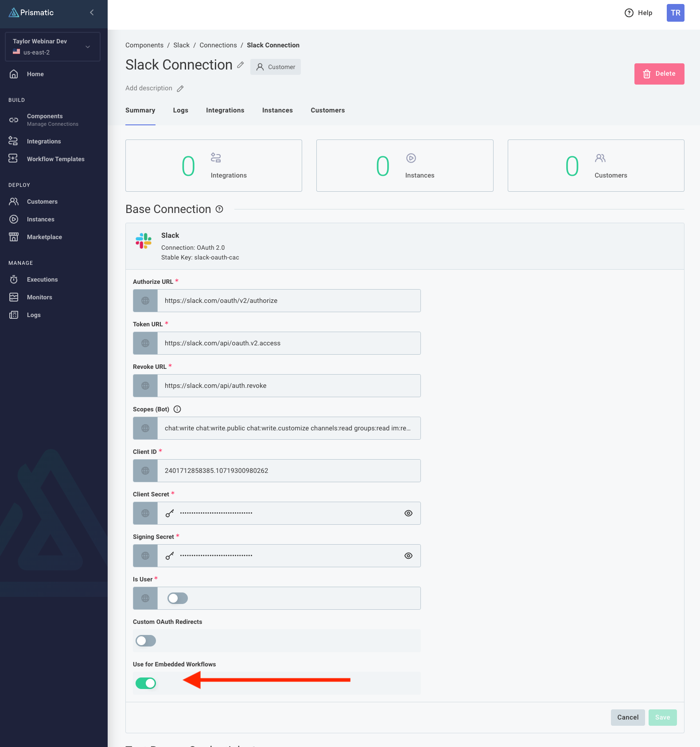The image size is (700, 747).
Task: Edit description with the pencil icon
Action: [x=180, y=89]
